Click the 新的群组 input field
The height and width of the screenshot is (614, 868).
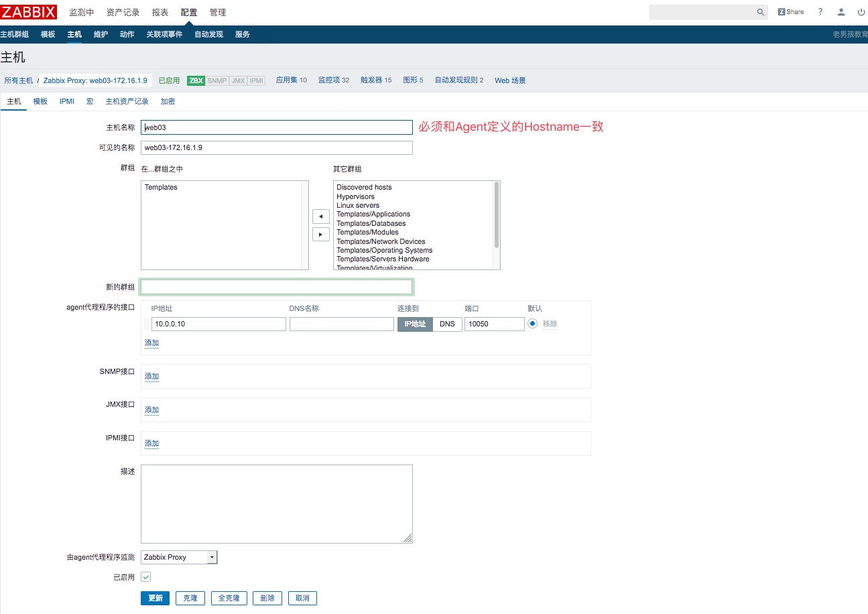[277, 287]
